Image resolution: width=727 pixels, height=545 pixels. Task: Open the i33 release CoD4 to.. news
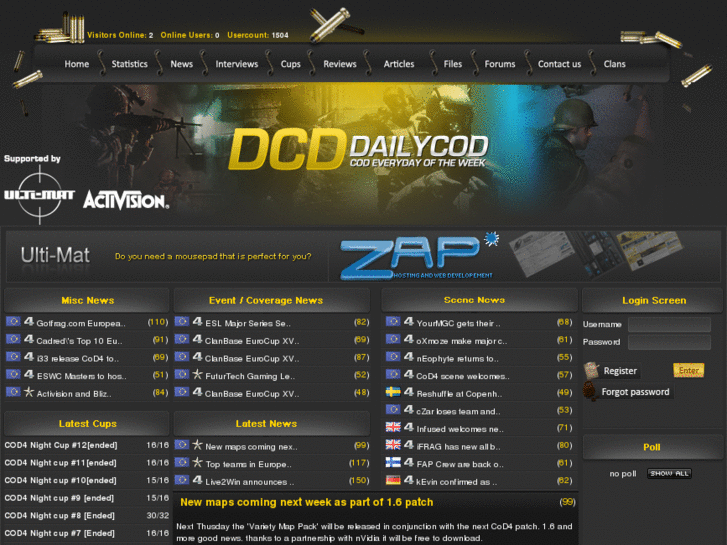[77, 359]
